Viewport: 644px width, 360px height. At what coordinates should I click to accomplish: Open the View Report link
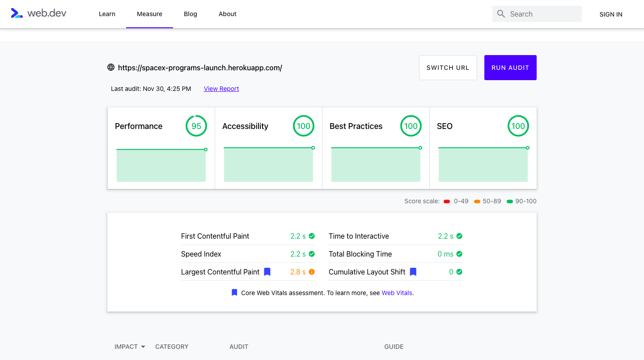pos(221,89)
